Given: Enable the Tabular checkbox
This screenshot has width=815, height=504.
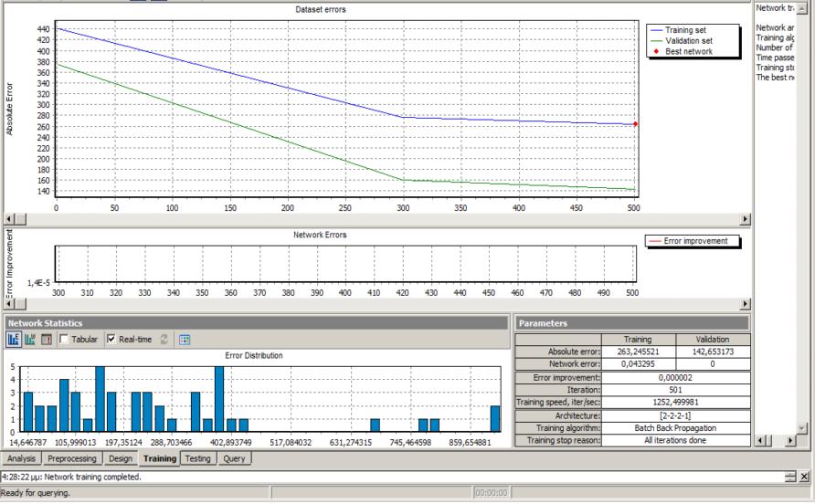Looking at the screenshot, I should click(64, 340).
